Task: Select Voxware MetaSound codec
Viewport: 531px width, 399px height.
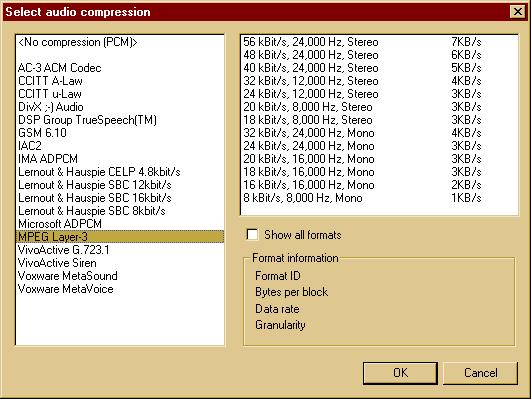Action: point(120,276)
